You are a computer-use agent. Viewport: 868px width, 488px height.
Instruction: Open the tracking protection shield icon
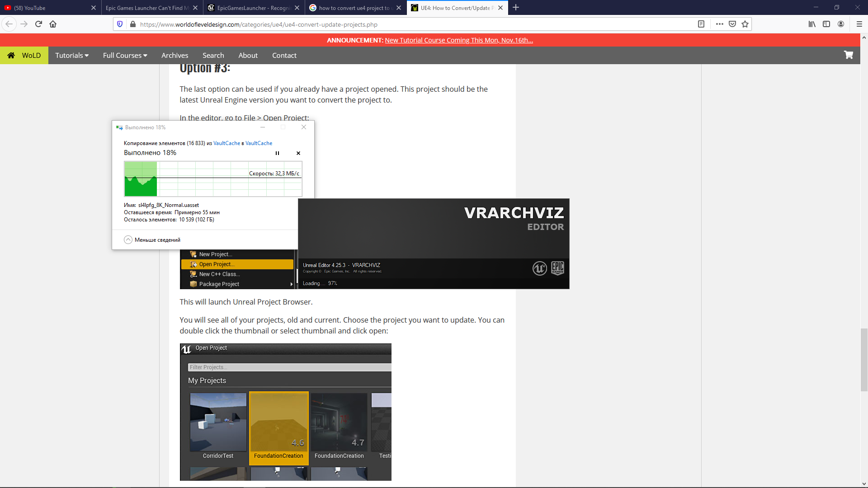pyautogui.click(x=120, y=24)
